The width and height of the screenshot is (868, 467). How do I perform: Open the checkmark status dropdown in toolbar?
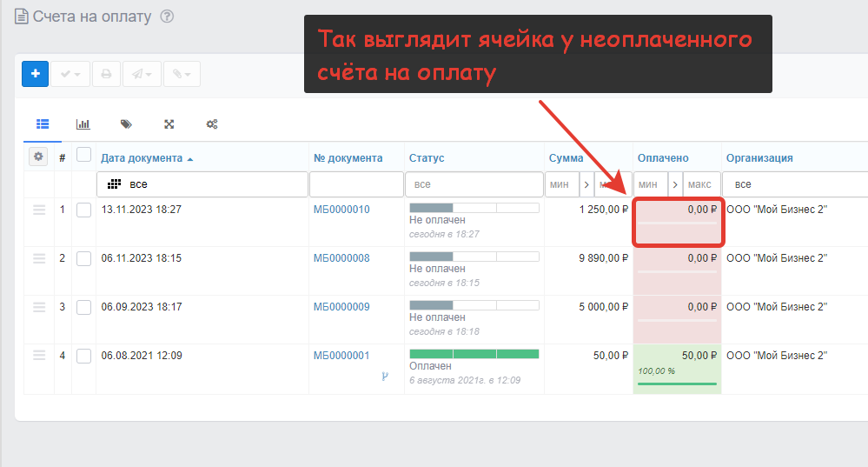(x=70, y=74)
